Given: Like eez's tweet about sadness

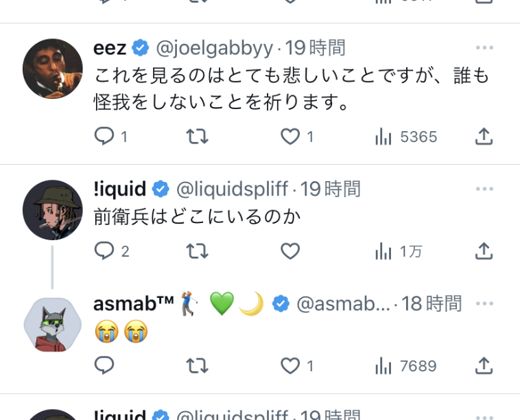Looking at the screenshot, I should pyautogui.click(x=297, y=137).
